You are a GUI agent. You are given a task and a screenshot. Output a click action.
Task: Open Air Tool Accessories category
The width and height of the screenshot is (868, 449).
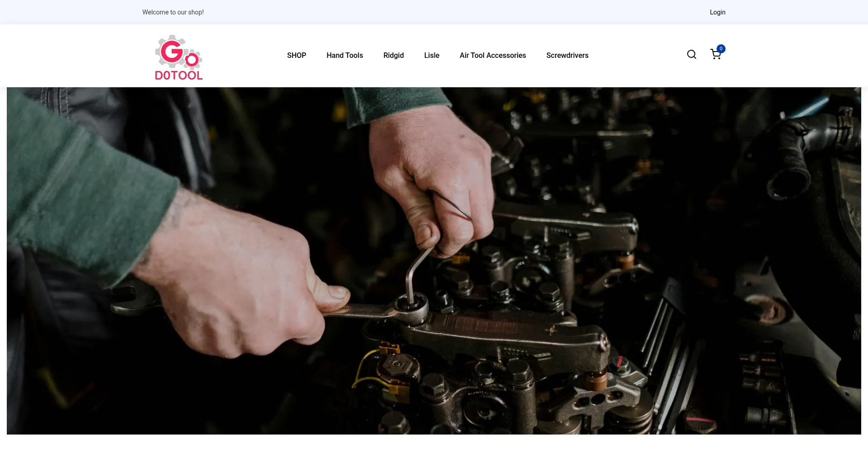[492, 55]
